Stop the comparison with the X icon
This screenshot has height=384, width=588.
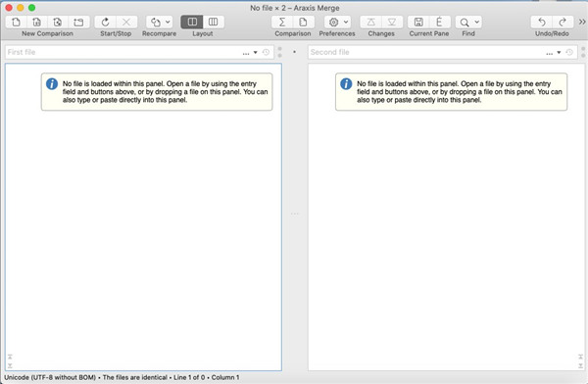[x=126, y=23]
